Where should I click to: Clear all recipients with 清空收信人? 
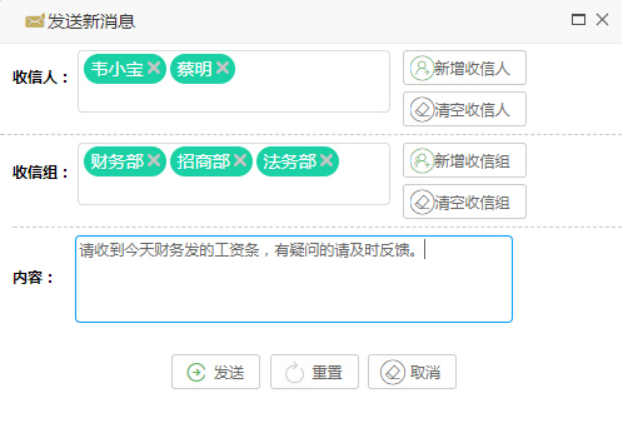pos(464,109)
